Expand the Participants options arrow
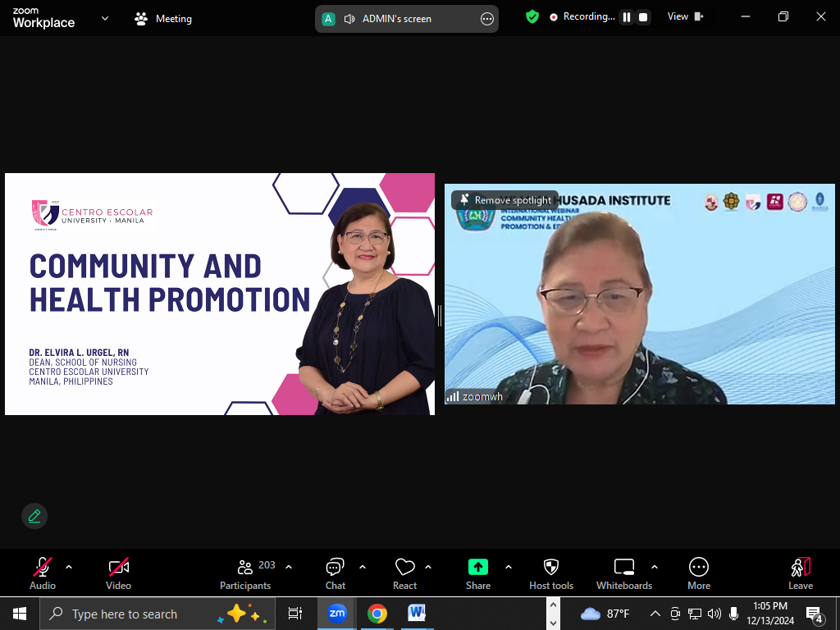840x630 pixels. [289, 567]
